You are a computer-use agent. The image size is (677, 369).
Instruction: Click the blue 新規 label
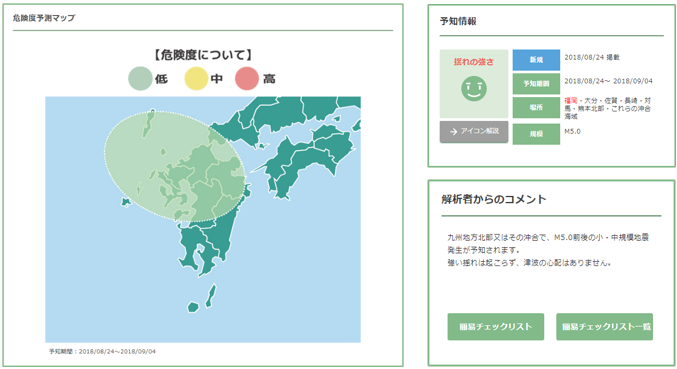click(x=536, y=60)
